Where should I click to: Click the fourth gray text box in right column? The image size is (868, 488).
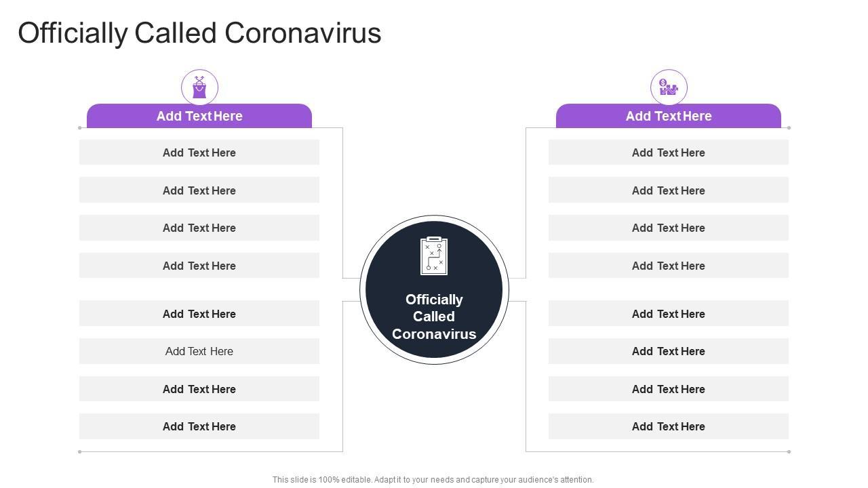669,266
